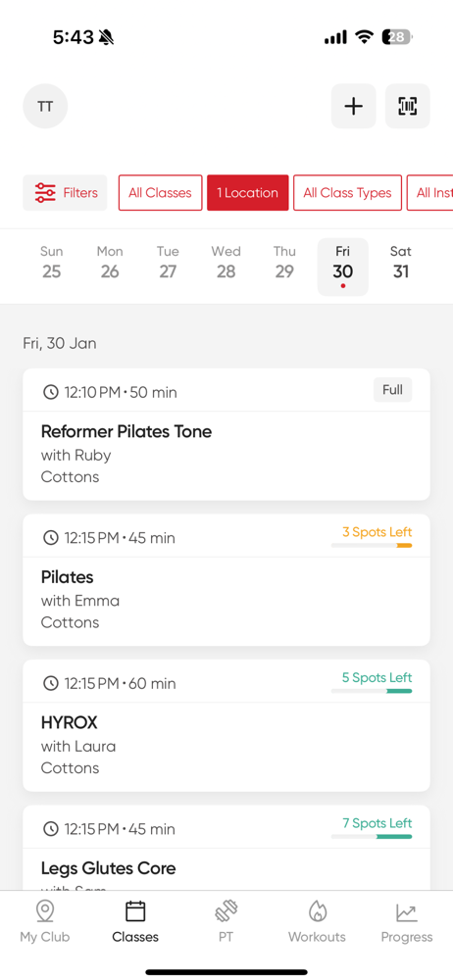
Task: Switch to the Classes tab
Action: pyautogui.click(x=135, y=921)
